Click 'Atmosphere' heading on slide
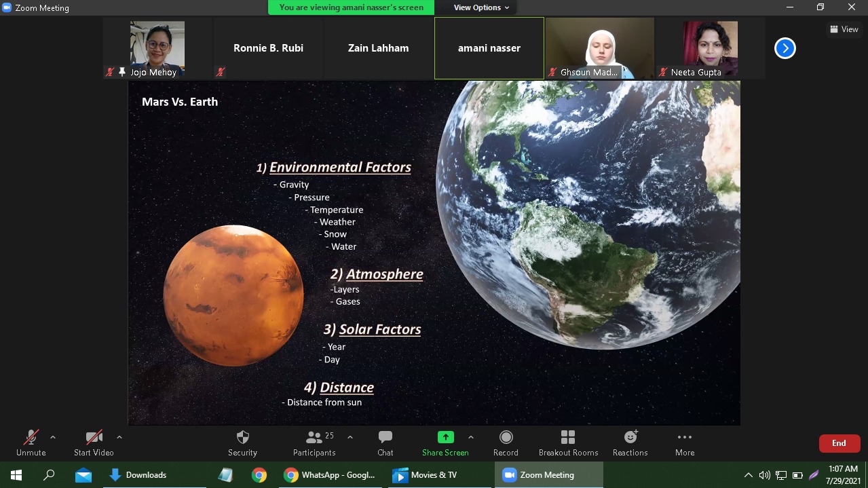This screenshot has height=488, width=868. [385, 274]
